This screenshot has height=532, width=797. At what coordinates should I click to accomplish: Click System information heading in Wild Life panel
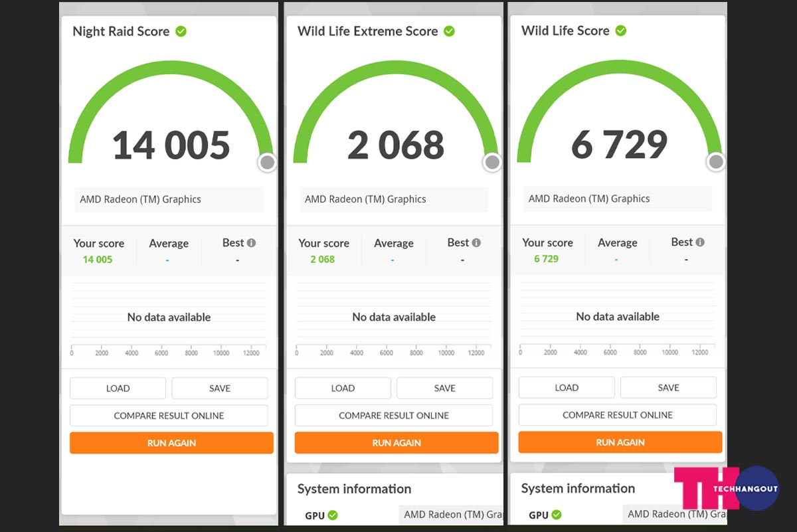point(578,489)
